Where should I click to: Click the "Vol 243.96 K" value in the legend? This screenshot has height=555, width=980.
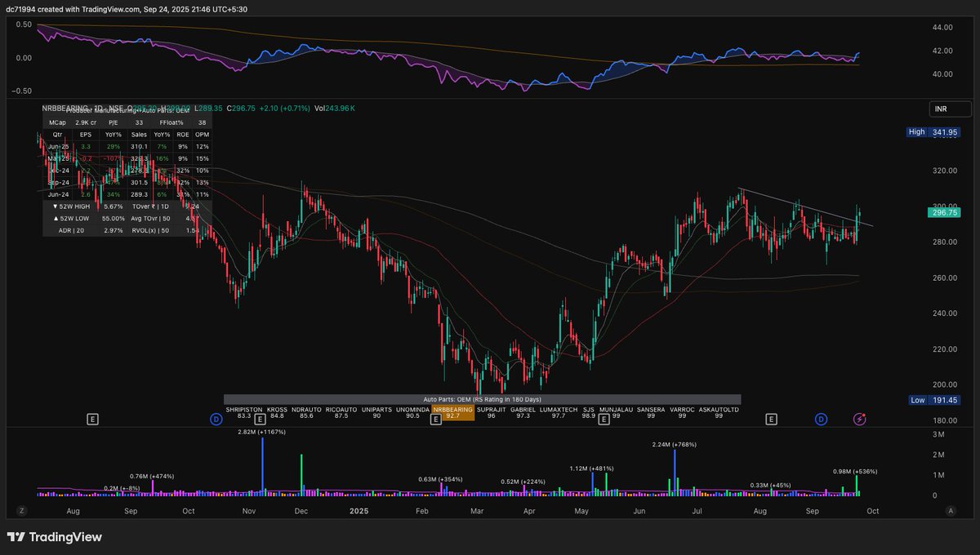coord(333,107)
